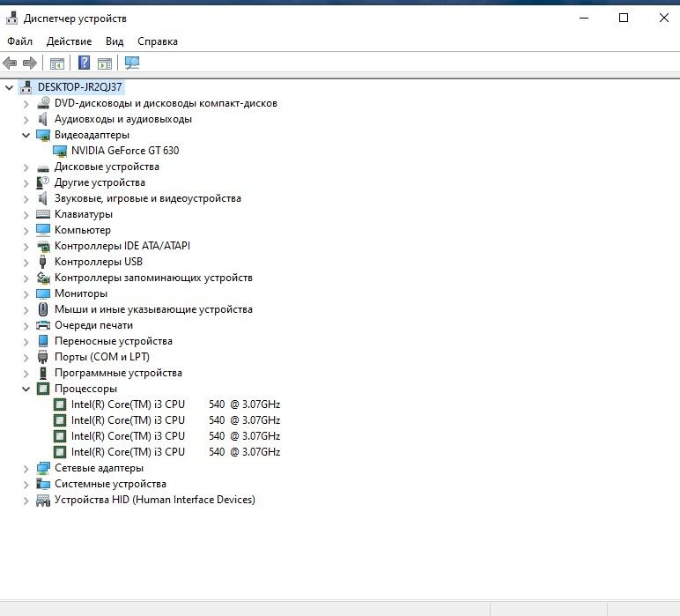Select the Другие устройства label
680x616 pixels.
pyautogui.click(x=100, y=182)
